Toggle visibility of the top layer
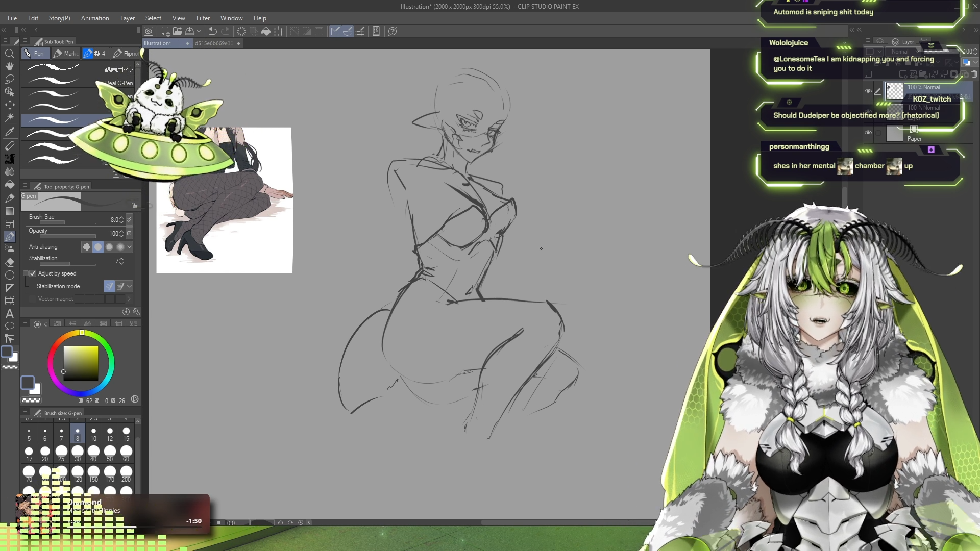 [868, 91]
